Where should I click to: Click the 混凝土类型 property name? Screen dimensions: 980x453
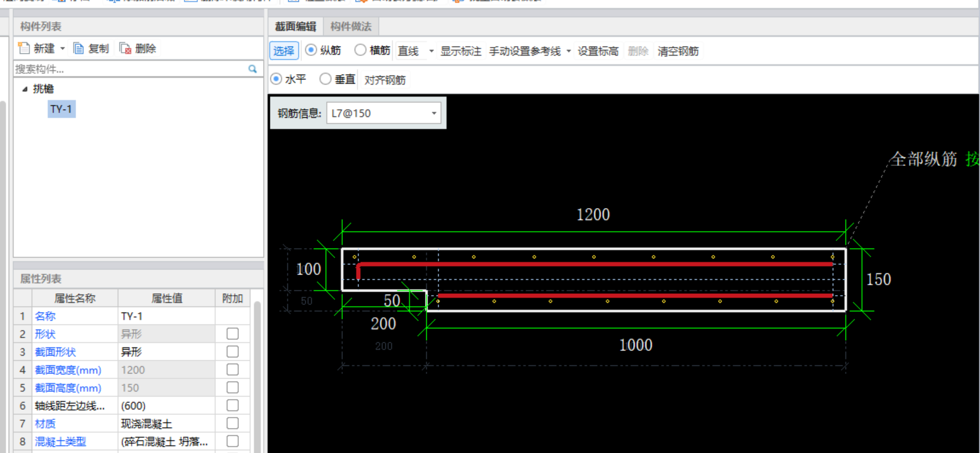tap(60, 442)
